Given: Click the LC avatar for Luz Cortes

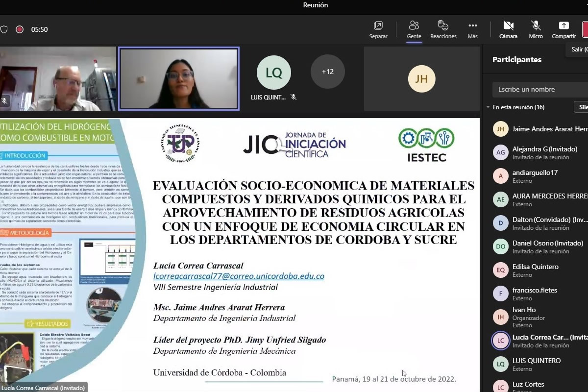Looking at the screenshot, I should tap(501, 387).
